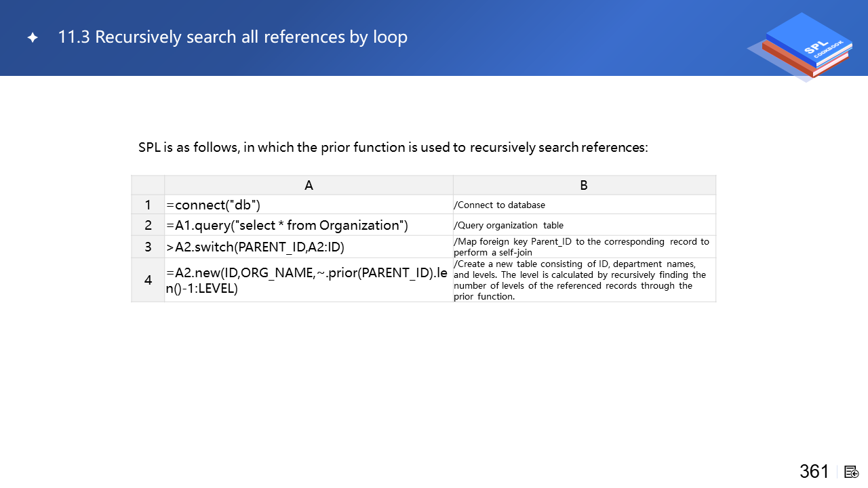
Task: Click the sparkle star icon in header
Action: (33, 38)
